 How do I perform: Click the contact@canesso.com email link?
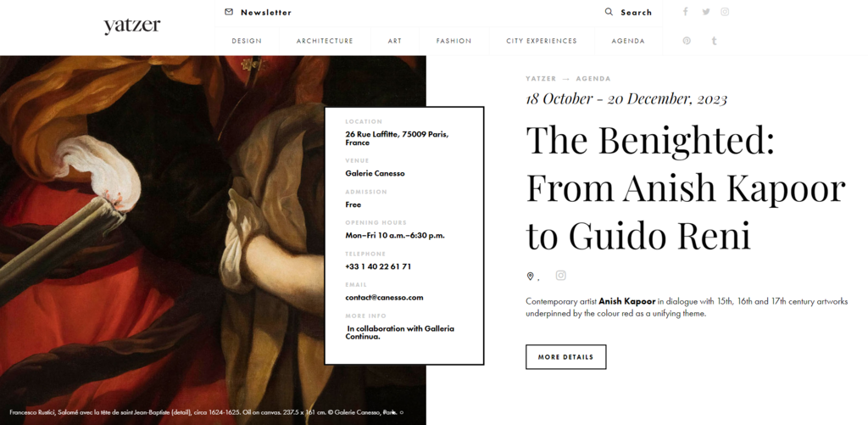coord(384,298)
